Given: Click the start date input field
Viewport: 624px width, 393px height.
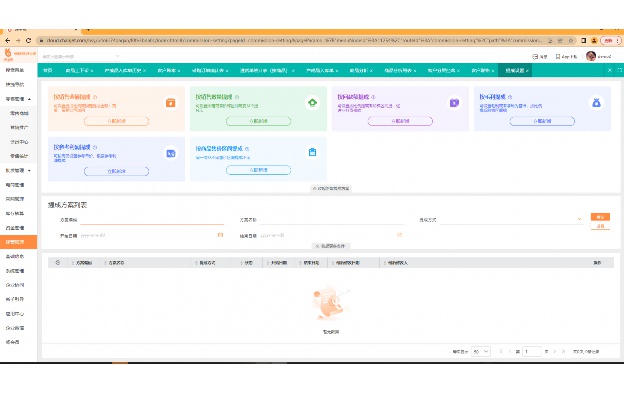Looking at the screenshot, I should [x=152, y=235].
